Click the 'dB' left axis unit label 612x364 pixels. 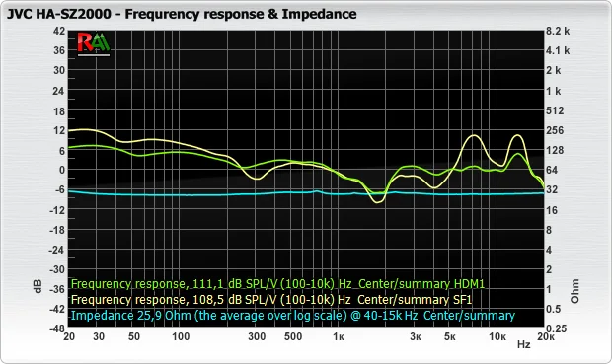(x=38, y=286)
